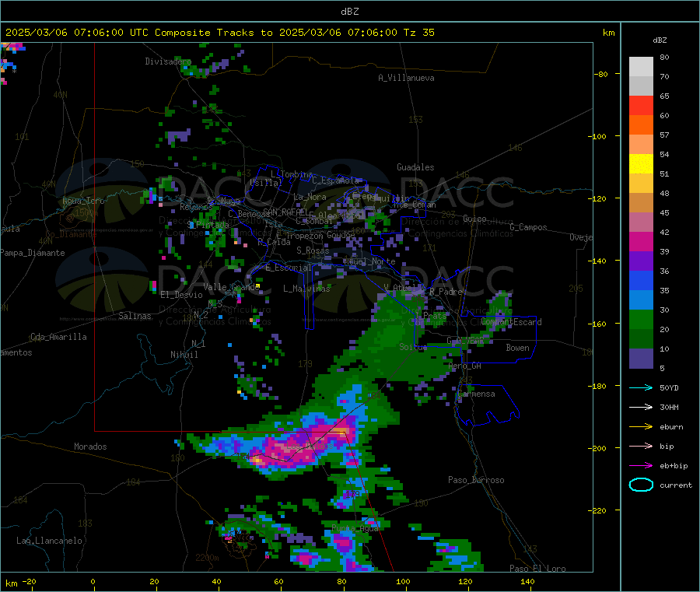700x592 pixels.
Task: Click the 'dBZ' title at top
Action: coord(349,12)
